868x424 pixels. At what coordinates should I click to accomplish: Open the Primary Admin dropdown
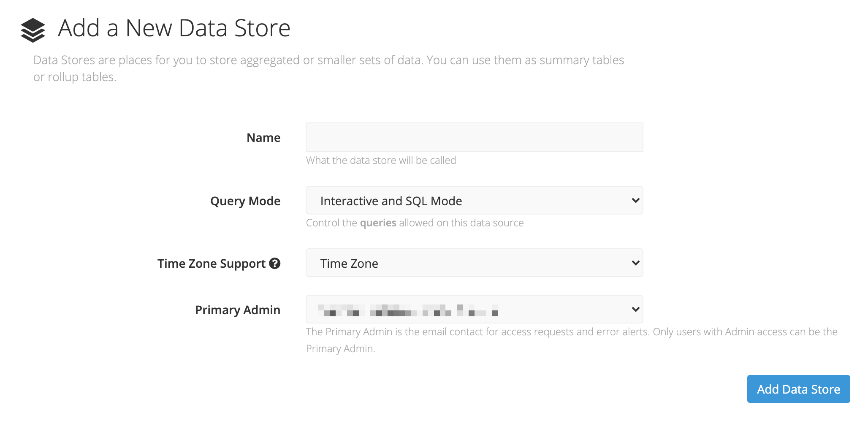point(474,310)
